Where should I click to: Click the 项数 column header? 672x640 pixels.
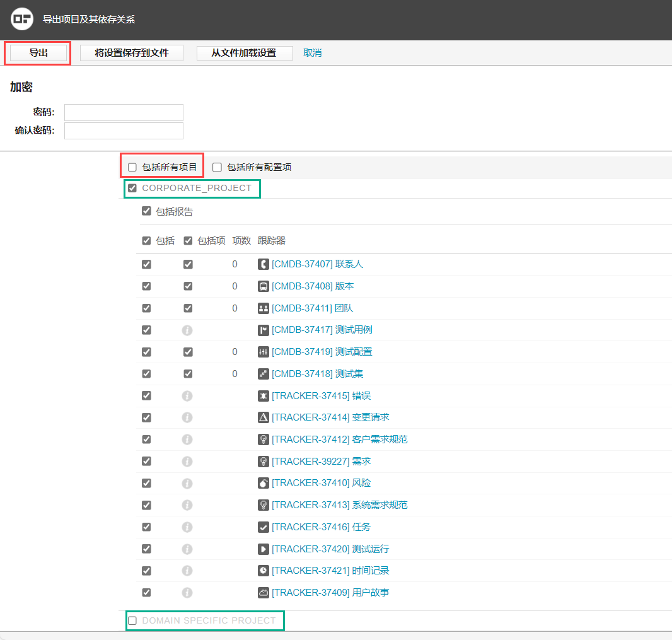pyautogui.click(x=241, y=240)
